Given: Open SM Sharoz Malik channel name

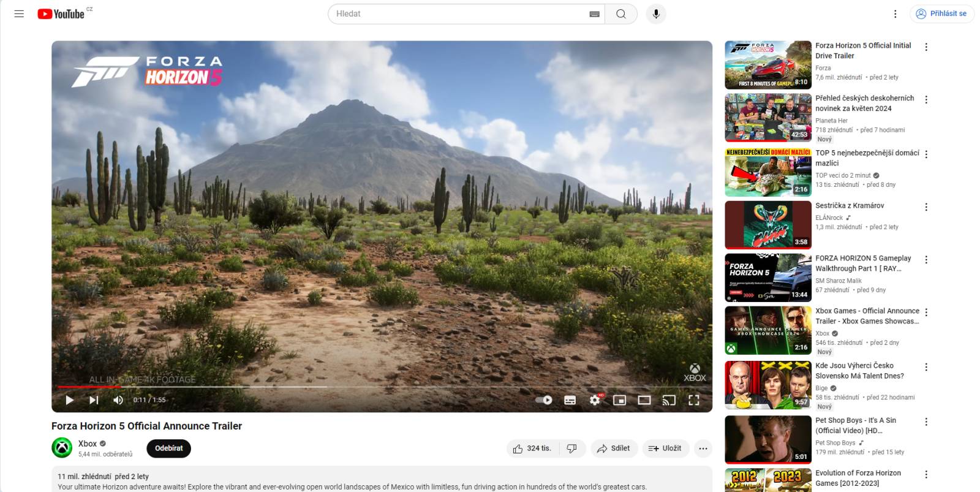Looking at the screenshot, I should coord(838,281).
